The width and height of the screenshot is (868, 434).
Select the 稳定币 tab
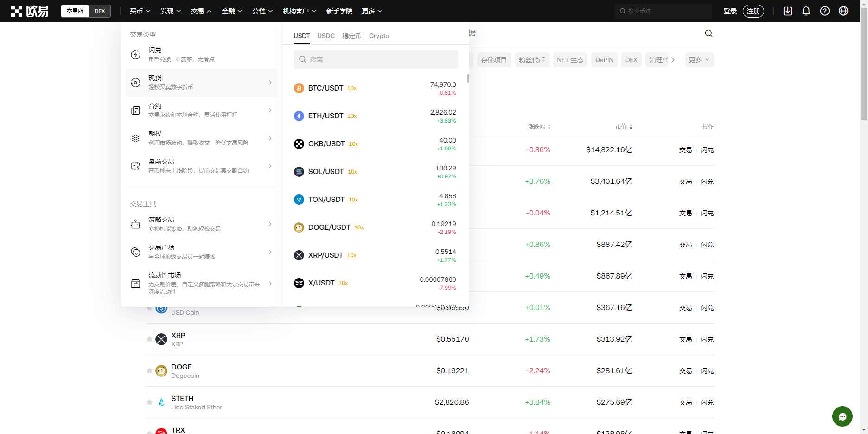pyautogui.click(x=352, y=36)
